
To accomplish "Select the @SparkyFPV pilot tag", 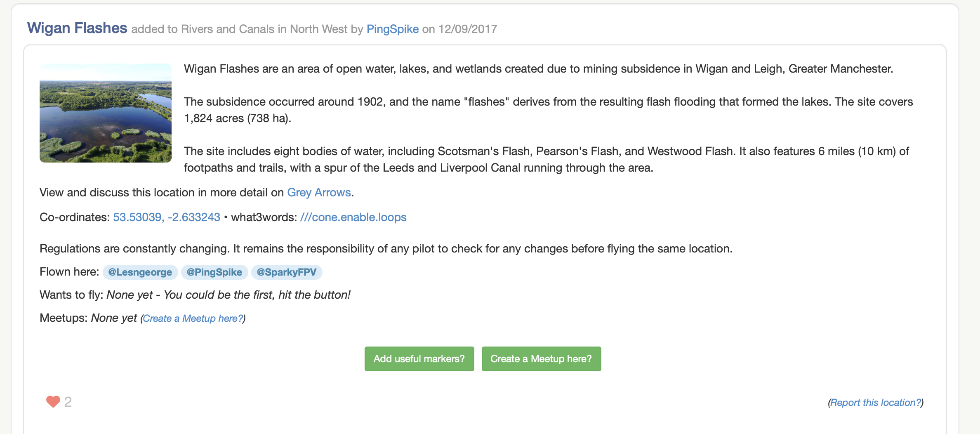I will pyautogui.click(x=286, y=272).
